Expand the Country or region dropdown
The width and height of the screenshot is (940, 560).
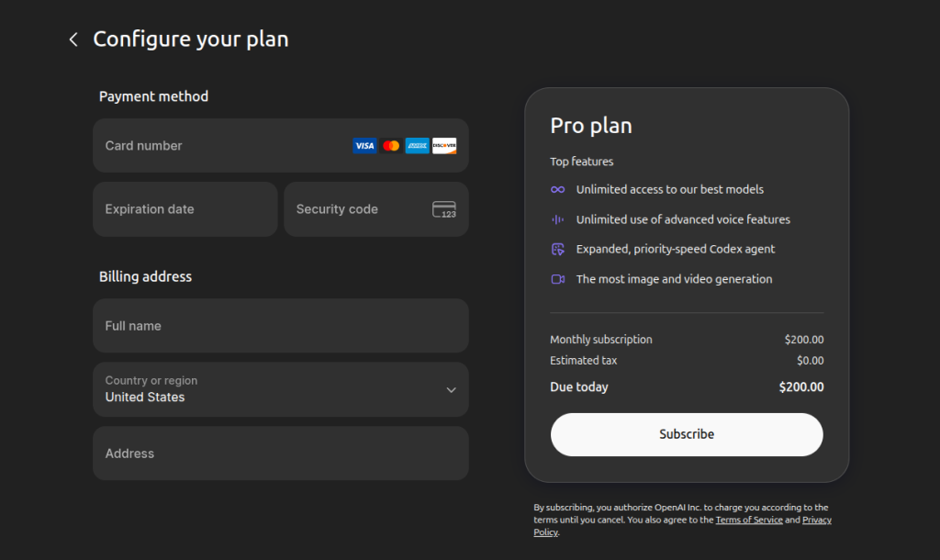[x=275, y=389]
